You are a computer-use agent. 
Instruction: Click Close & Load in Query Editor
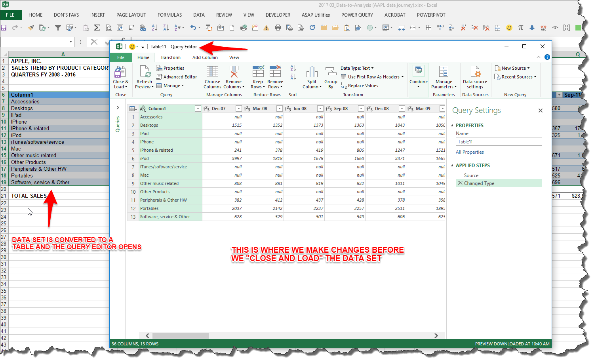point(120,78)
